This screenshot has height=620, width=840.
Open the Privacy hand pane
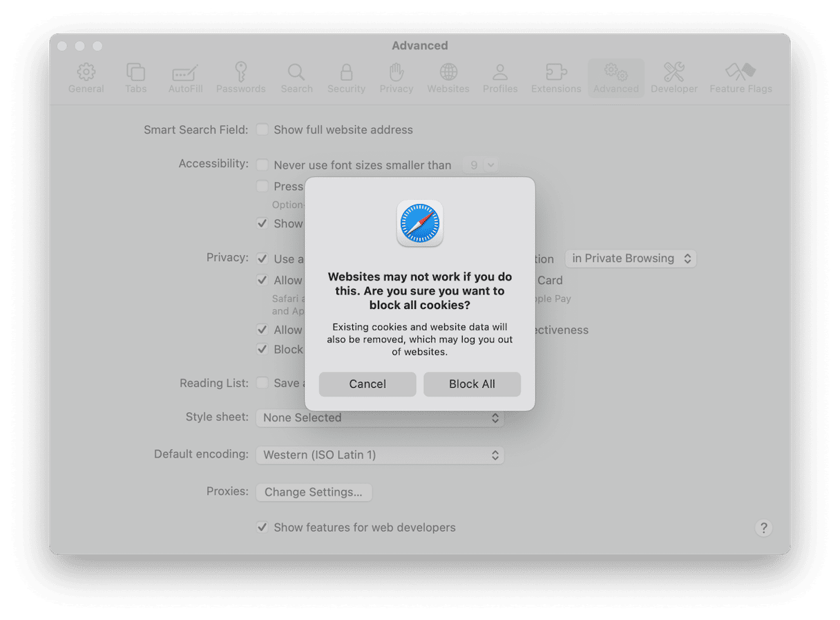(396, 78)
